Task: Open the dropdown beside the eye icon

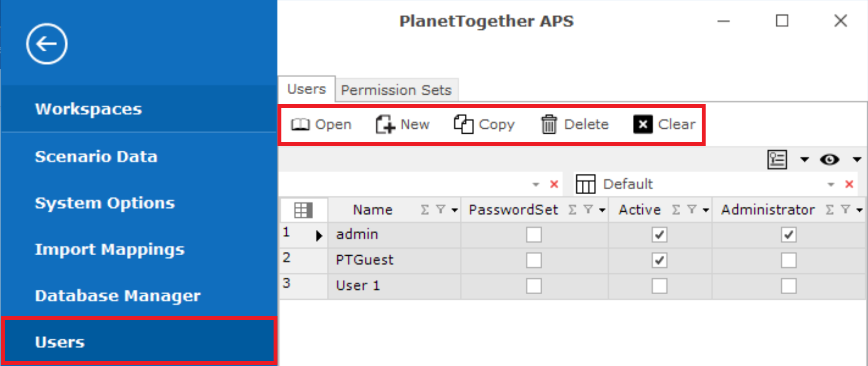Action: pos(857,159)
